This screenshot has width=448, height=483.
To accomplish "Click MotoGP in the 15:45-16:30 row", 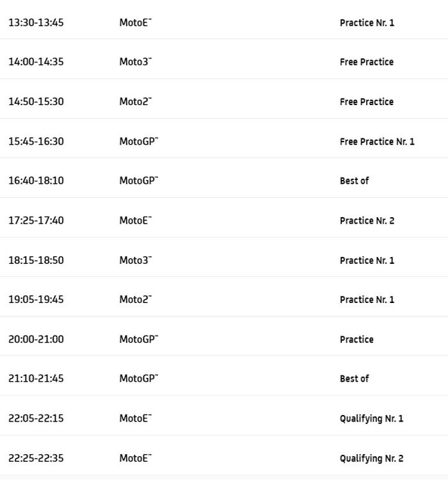I will [x=138, y=142].
